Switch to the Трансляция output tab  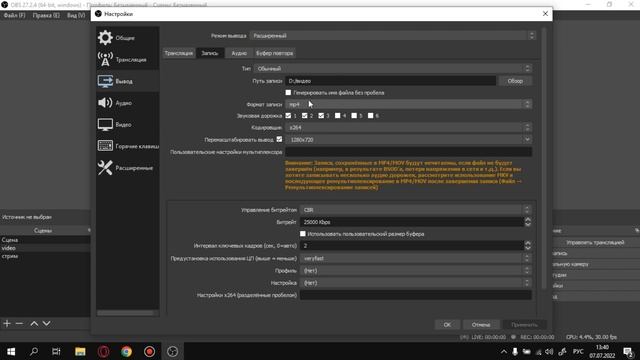click(179, 53)
